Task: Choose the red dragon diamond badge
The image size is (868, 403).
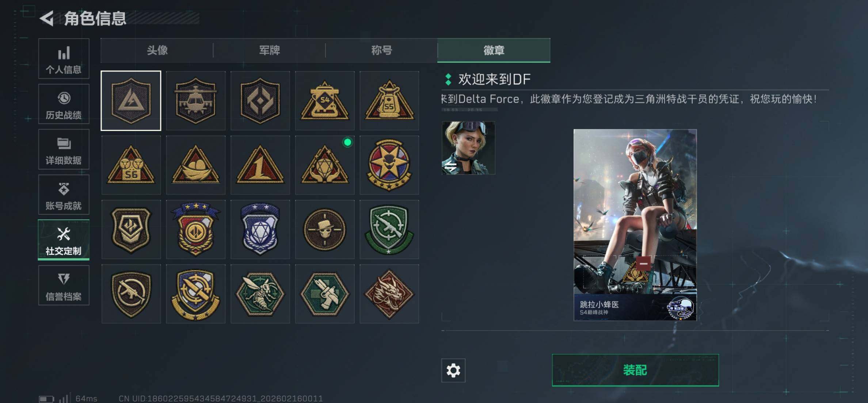Action: (x=389, y=294)
